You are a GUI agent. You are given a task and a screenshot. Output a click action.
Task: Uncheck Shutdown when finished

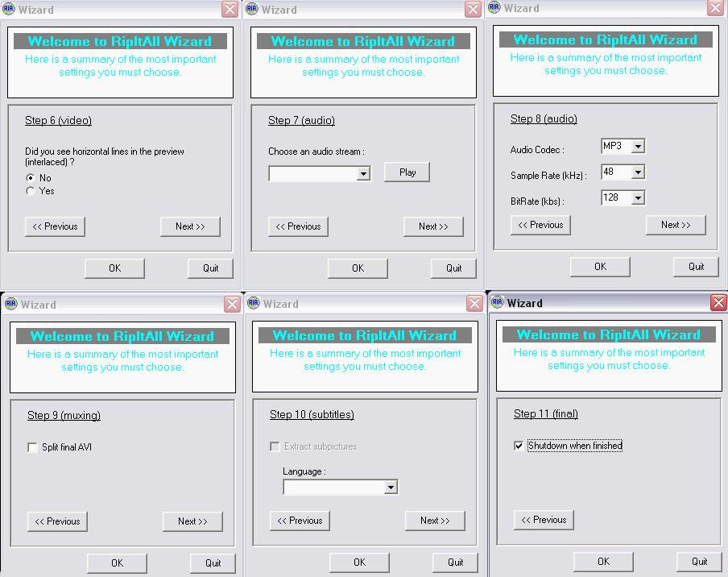519,446
